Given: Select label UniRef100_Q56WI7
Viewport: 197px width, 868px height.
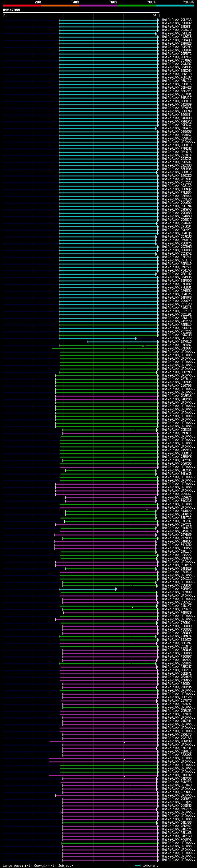Looking at the screenshot, I should (177, 220).
